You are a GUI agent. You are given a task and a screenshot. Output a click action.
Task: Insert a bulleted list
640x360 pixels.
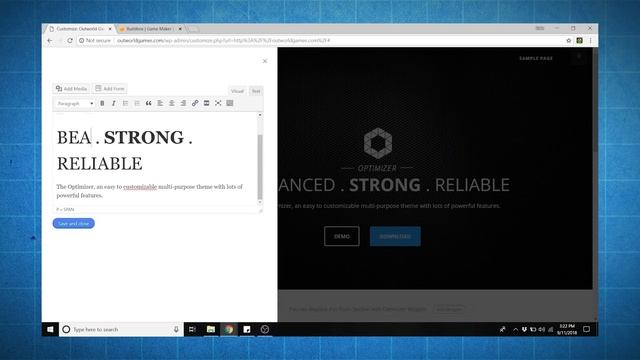(x=125, y=103)
